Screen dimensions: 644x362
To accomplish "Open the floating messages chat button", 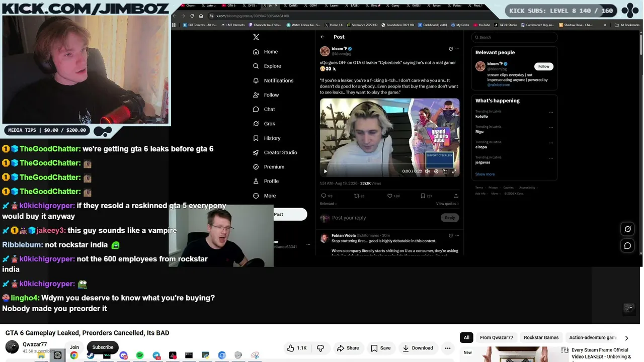I will click(x=627, y=246).
